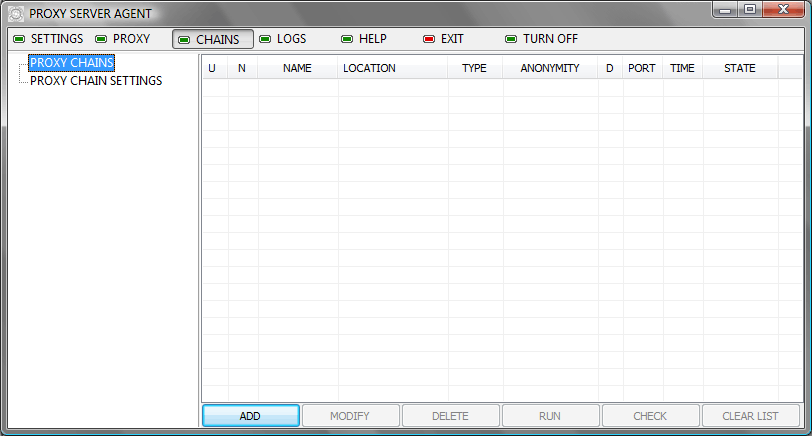Open the HELP tab
812x436 pixels.
point(364,39)
